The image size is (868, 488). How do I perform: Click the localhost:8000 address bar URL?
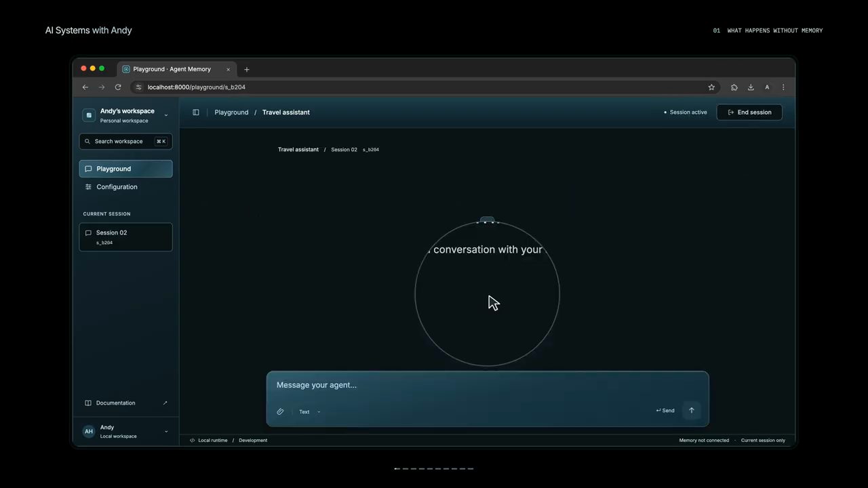(197, 87)
